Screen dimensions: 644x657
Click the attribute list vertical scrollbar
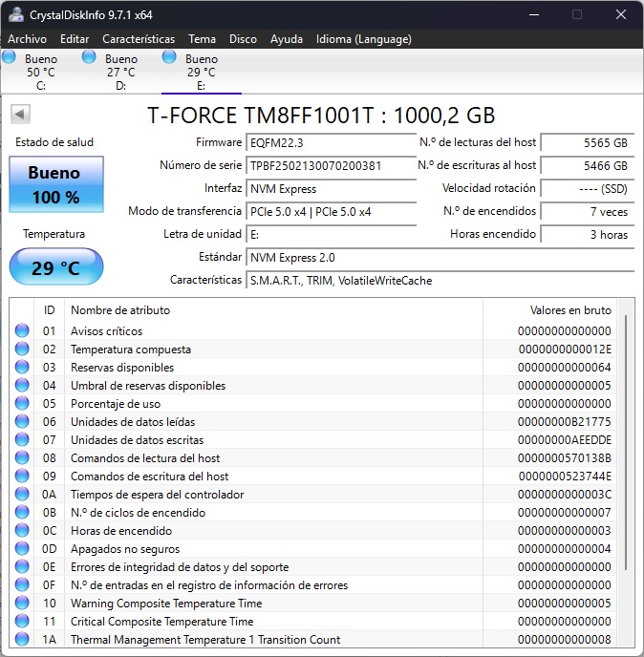(627, 439)
